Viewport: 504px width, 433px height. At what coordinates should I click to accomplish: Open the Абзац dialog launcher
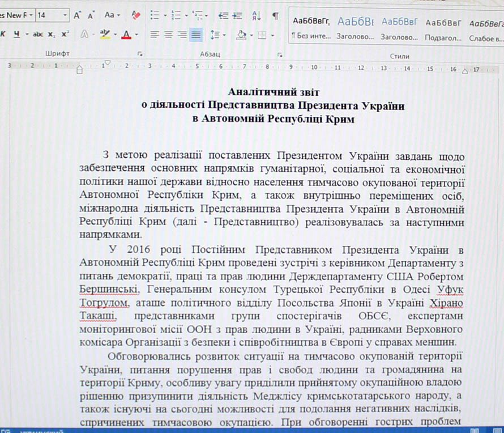(280, 54)
